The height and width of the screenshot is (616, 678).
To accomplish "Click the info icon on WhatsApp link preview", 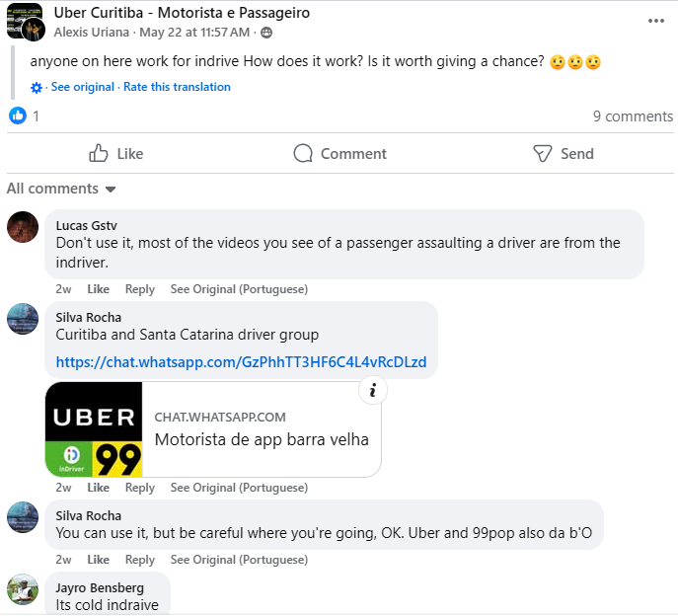I will tap(372, 390).
